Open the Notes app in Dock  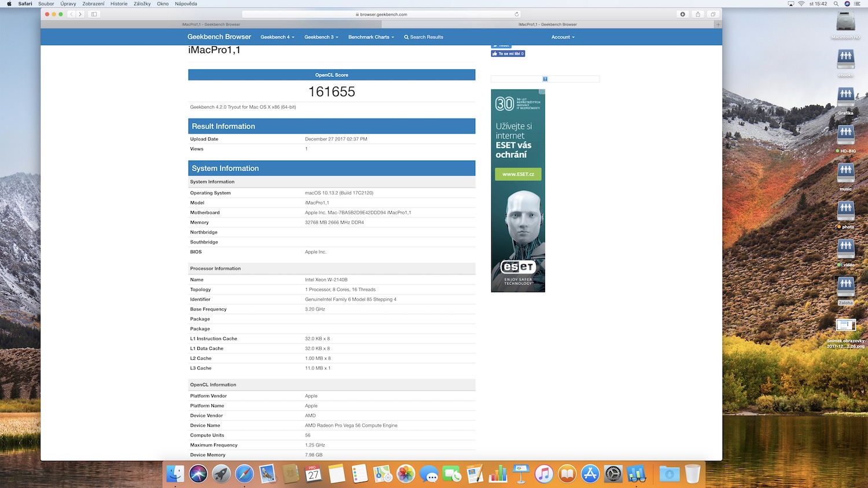336,474
